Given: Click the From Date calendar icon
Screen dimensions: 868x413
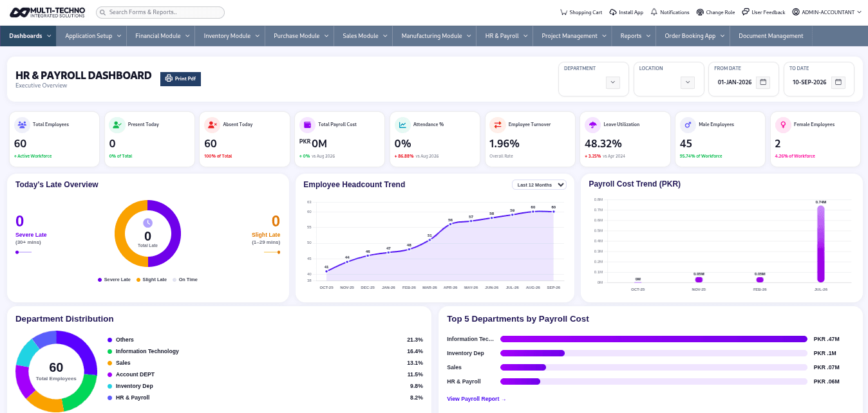Looking at the screenshot, I should (x=762, y=82).
